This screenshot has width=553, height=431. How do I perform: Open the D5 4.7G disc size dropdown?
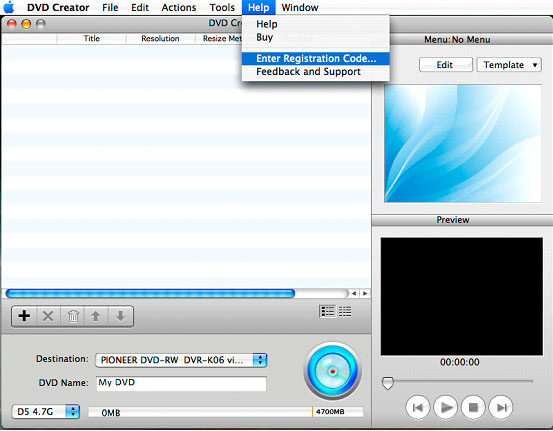(x=46, y=412)
